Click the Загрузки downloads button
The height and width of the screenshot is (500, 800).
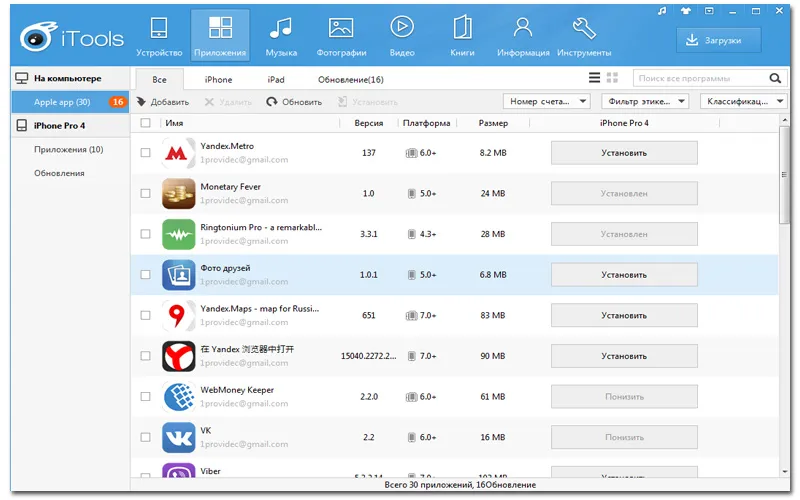(x=718, y=40)
